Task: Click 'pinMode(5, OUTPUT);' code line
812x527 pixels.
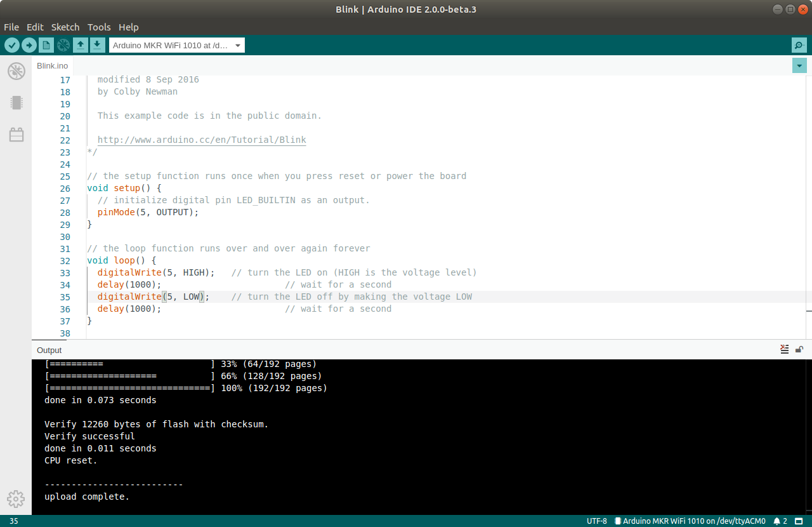Action: (x=148, y=212)
